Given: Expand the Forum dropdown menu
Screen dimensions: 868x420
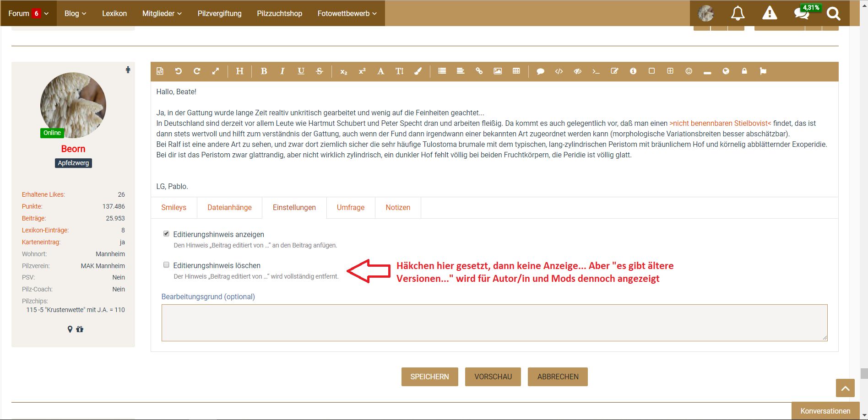Looking at the screenshot, I should coord(28,13).
